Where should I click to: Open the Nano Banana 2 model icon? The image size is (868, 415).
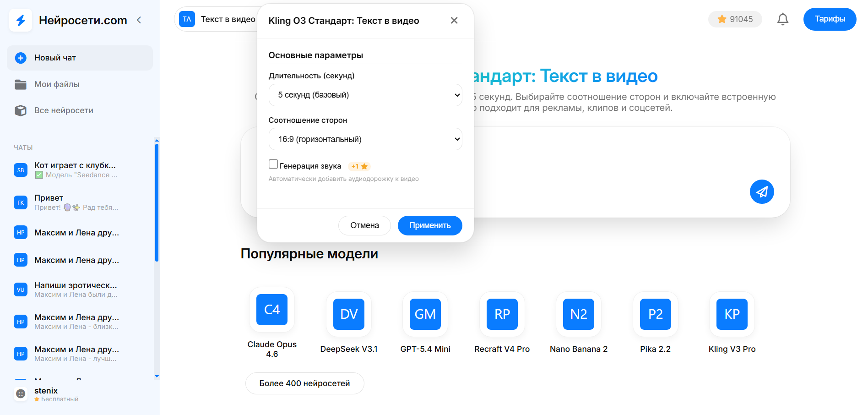[579, 314]
